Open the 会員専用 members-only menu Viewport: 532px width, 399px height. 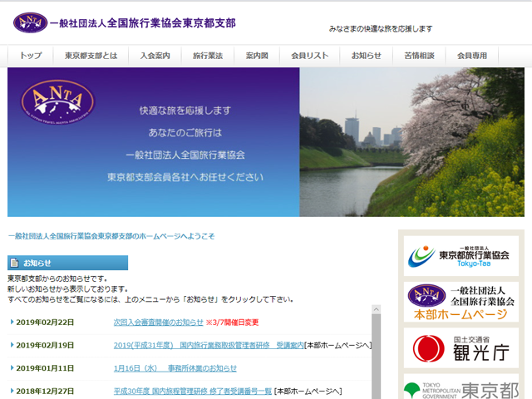point(472,56)
